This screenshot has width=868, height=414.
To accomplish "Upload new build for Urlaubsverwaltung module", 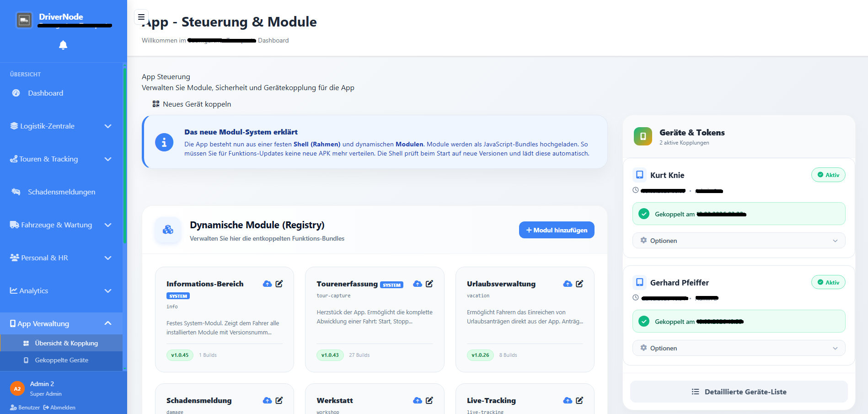I will point(568,284).
